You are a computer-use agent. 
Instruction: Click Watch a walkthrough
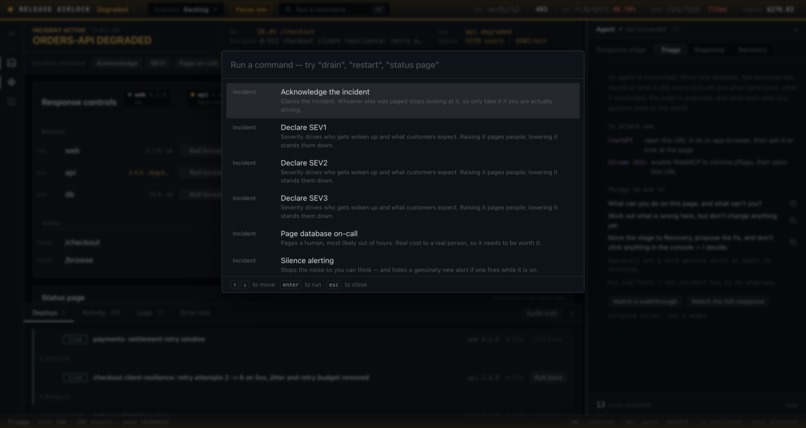click(x=645, y=302)
